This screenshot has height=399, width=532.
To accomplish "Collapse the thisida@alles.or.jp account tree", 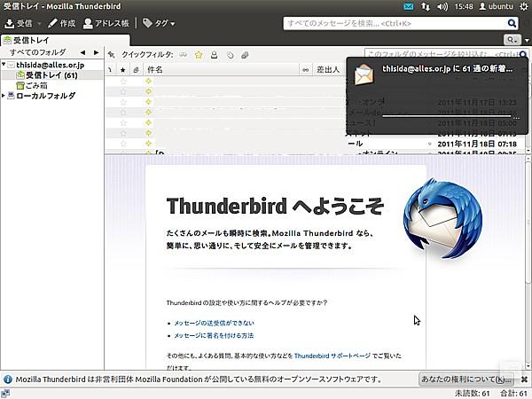I will (x=4, y=64).
